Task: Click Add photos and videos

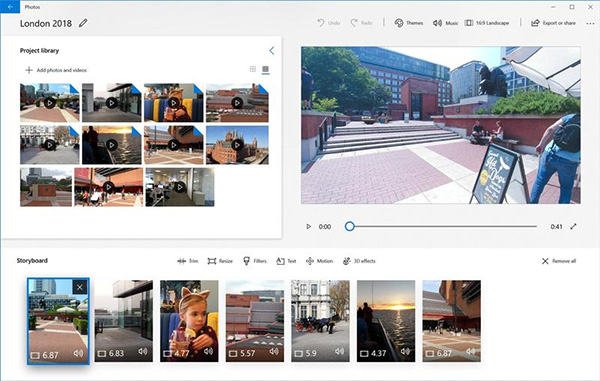Action: click(56, 70)
